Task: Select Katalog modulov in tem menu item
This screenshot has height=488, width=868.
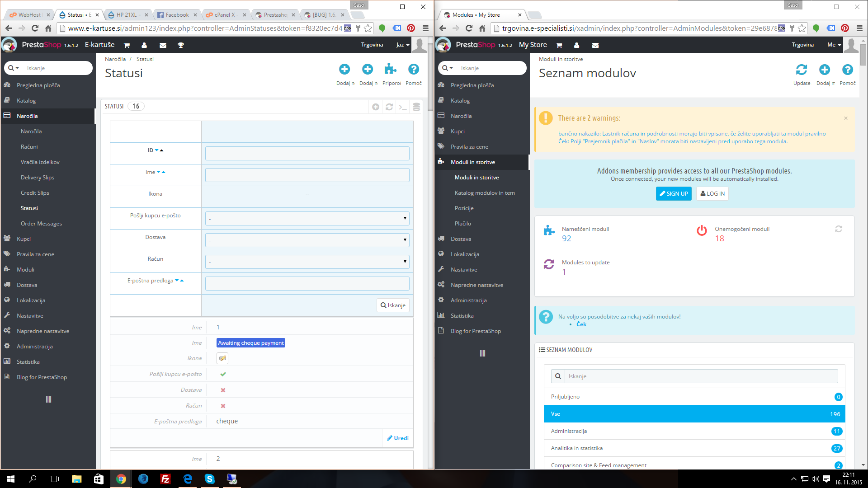Action: [485, 193]
